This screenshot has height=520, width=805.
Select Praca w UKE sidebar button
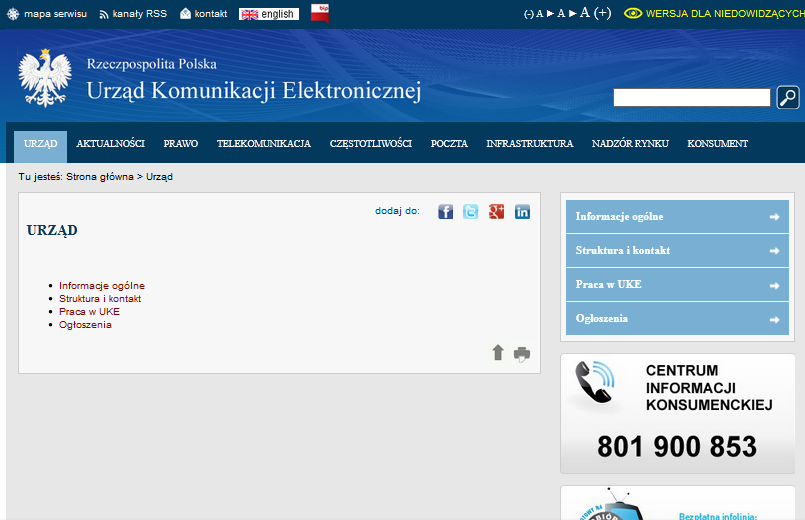tap(677, 284)
